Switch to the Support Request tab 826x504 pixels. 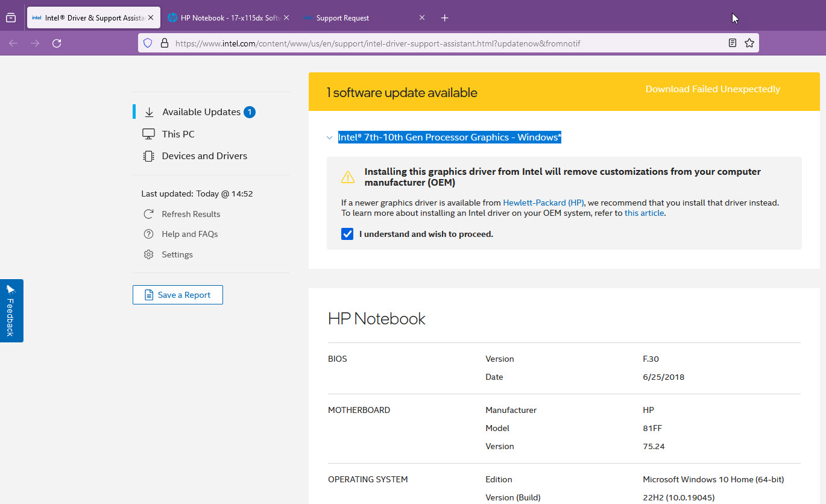pos(364,17)
